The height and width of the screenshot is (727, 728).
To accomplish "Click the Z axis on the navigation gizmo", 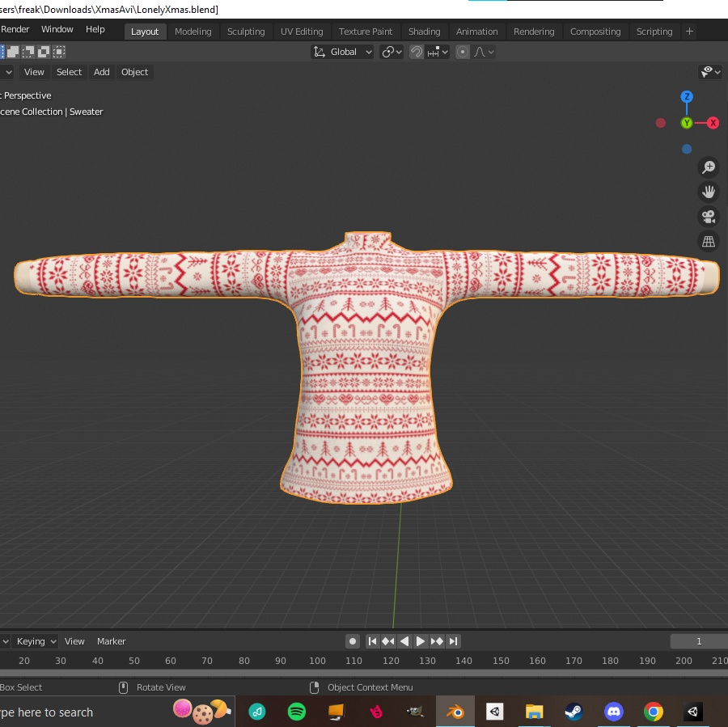I will 686,96.
